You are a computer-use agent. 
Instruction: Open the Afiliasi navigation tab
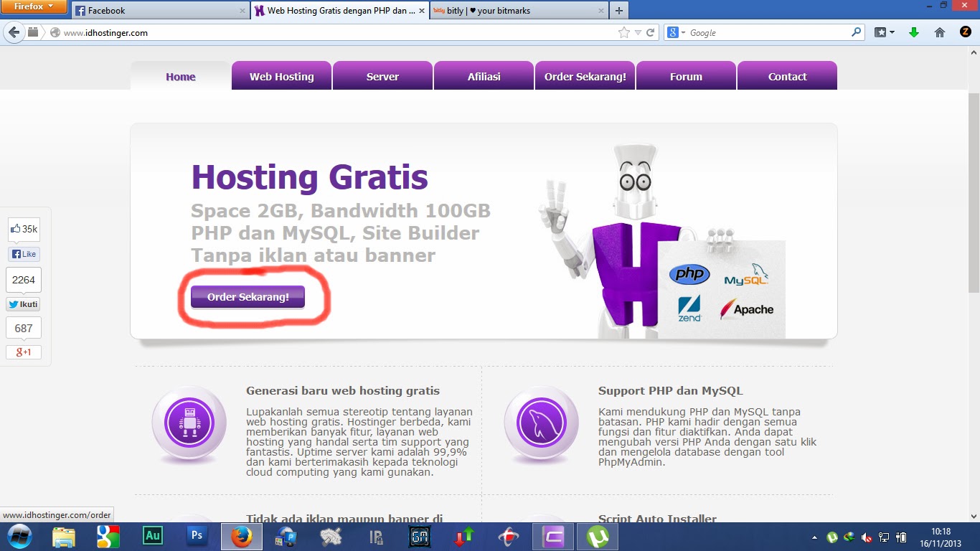click(x=484, y=76)
